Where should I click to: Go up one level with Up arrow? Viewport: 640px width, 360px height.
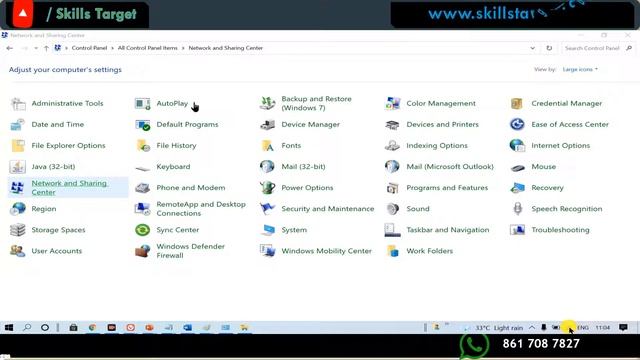coord(46,48)
